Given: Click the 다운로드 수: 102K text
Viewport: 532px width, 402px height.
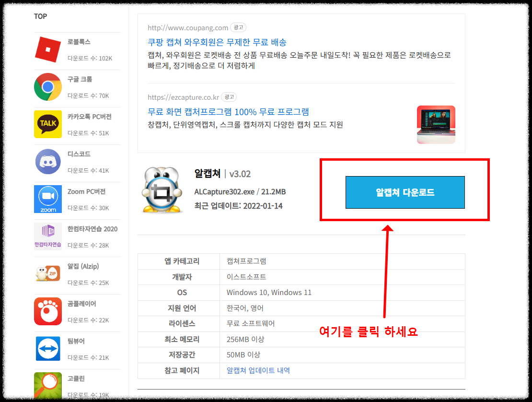Looking at the screenshot, I should coord(90,59).
